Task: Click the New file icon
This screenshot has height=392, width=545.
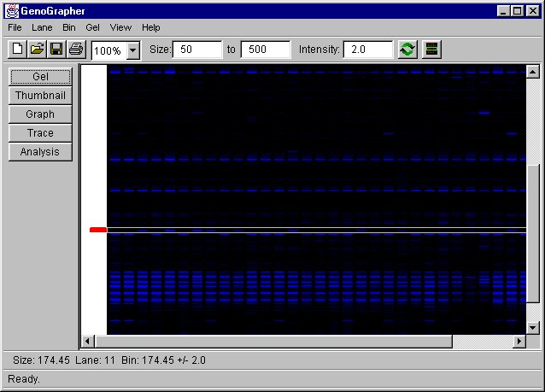Action: [x=18, y=50]
